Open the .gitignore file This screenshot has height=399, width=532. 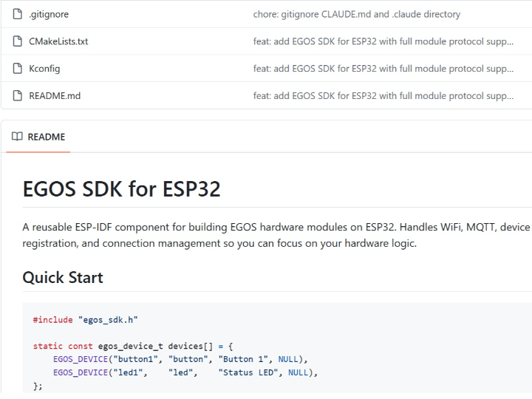point(48,14)
